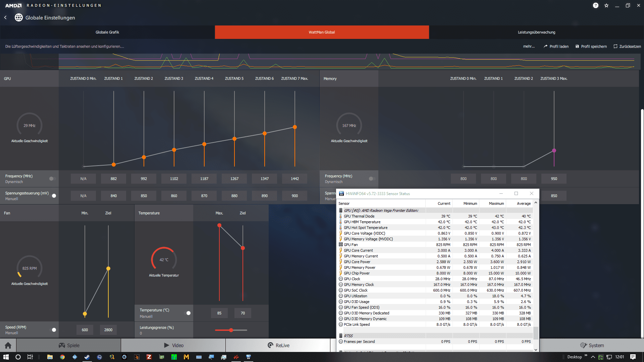Viewport: 644px width, 362px height.
Task: Toggle GPU Frequency dynamic switch
Action: 52,179
